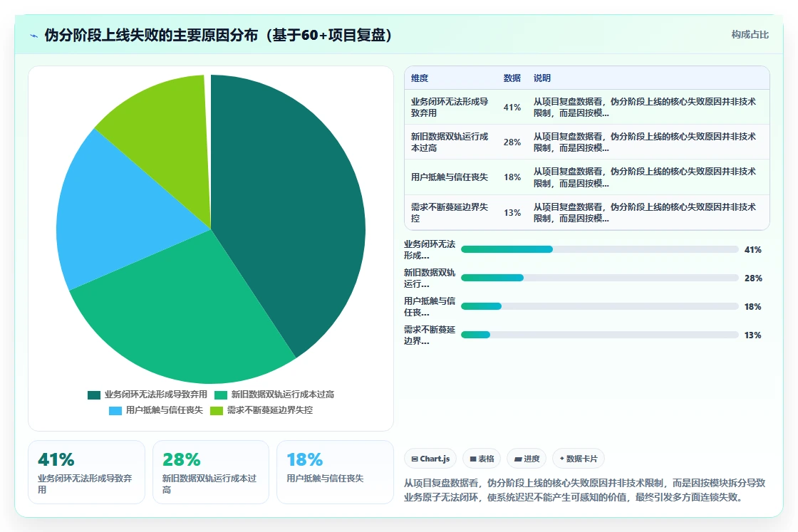Viewport: 798px width, 532px height.
Task: Click the 18% value in the table
Action: pos(512,177)
